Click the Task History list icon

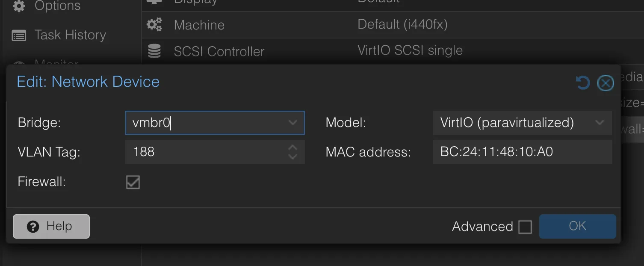tap(18, 35)
